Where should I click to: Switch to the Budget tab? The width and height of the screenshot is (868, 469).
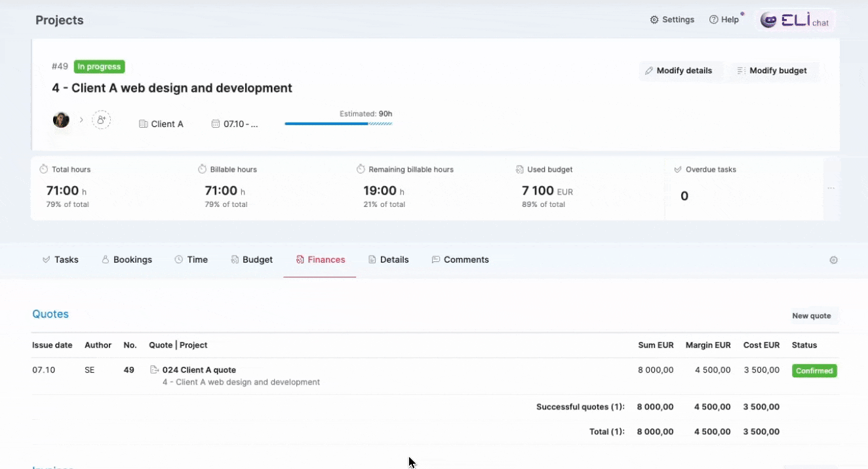[252, 260]
